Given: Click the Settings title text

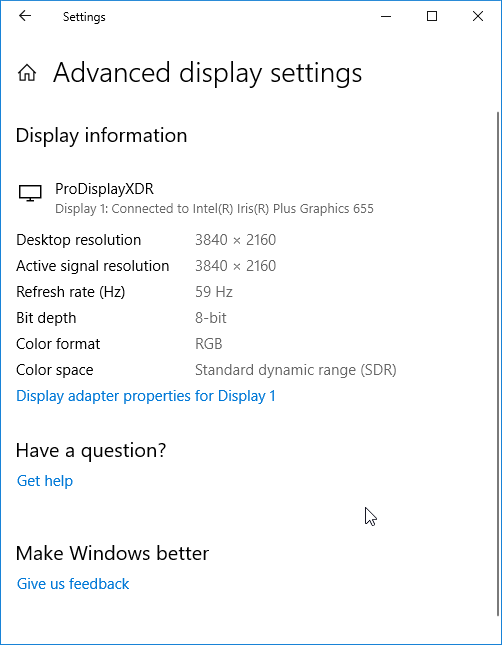Looking at the screenshot, I should (x=84, y=17).
